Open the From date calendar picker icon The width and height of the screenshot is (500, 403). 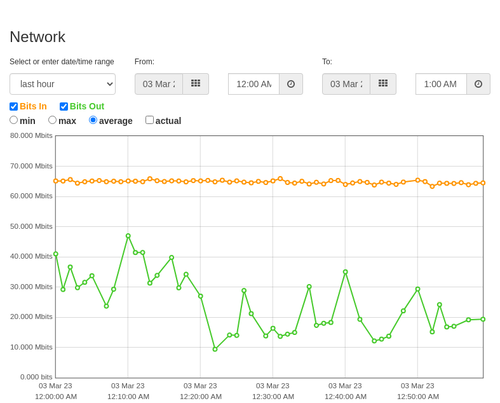196,84
